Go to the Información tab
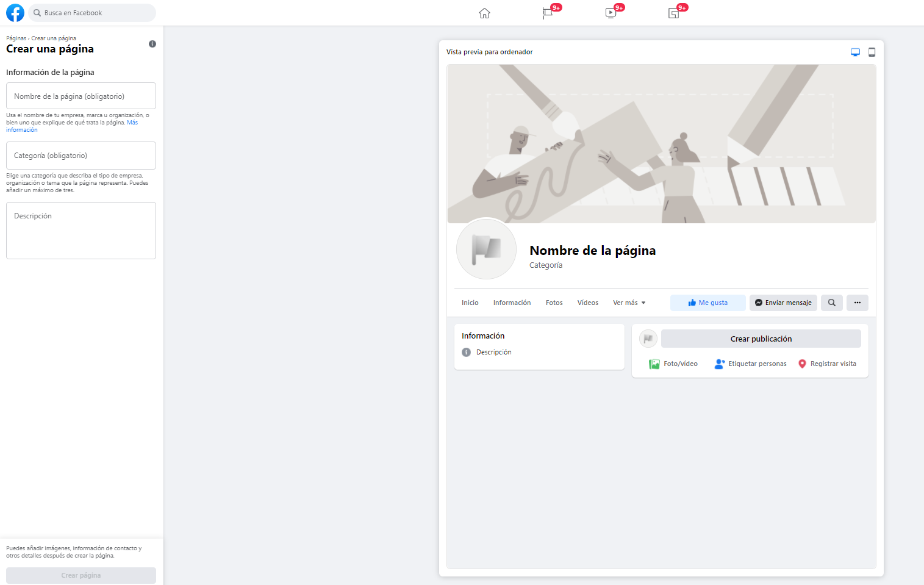Image resolution: width=924 pixels, height=585 pixels. click(x=512, y=303)
